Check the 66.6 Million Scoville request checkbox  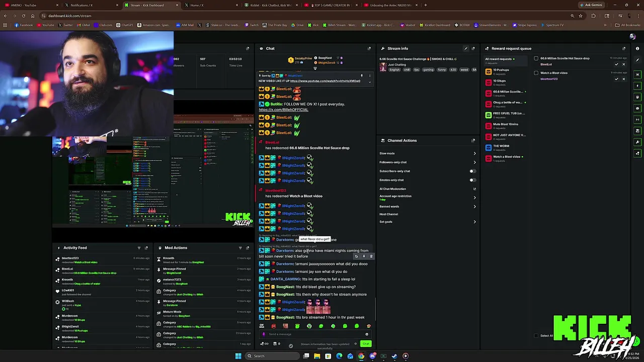pyautogui.click(x=536, y=58)
